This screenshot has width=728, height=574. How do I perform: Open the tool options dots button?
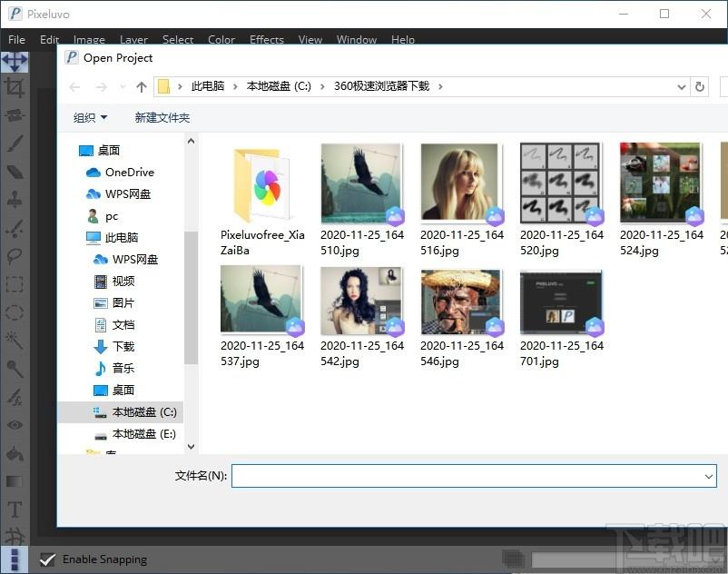tap(15, 559)
